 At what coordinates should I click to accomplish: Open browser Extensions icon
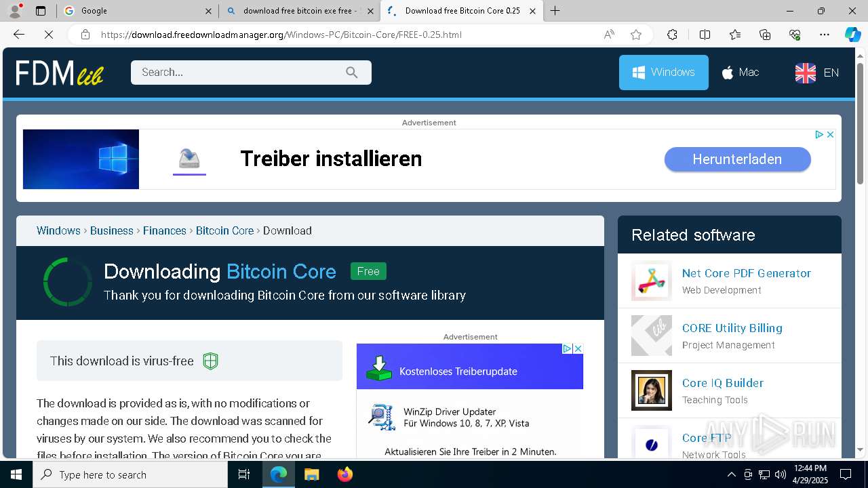[672, 35]
